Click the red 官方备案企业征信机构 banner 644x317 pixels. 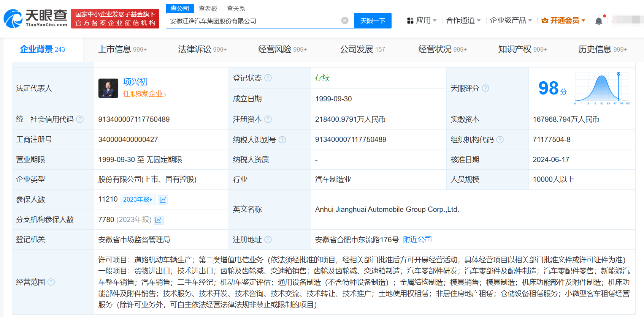115,19
